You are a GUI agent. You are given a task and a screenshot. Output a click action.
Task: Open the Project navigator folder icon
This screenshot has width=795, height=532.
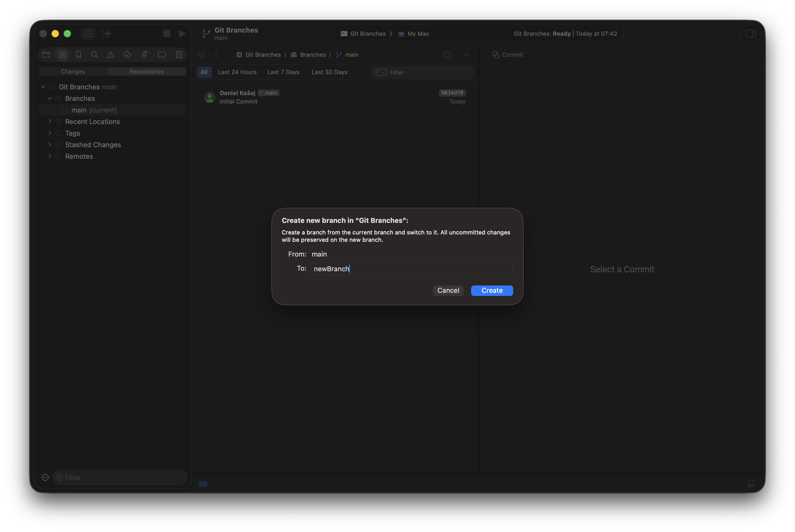click(x=46, y=54)
